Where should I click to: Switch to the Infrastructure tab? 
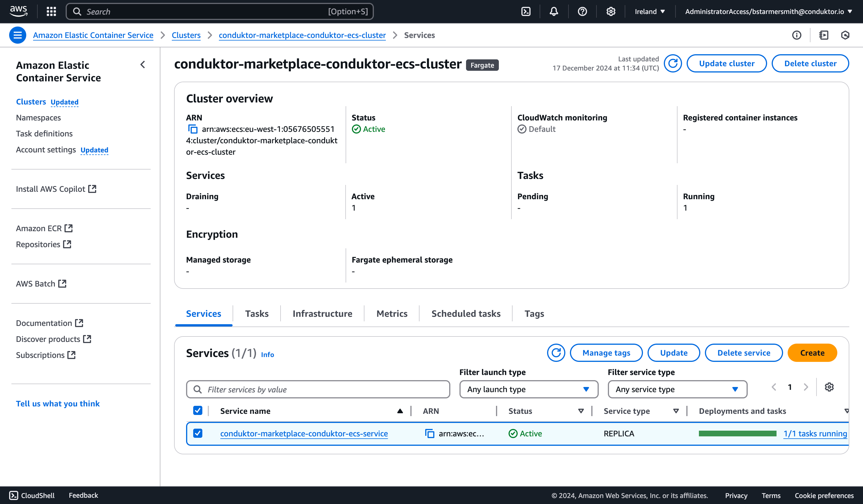coord(322,314)
